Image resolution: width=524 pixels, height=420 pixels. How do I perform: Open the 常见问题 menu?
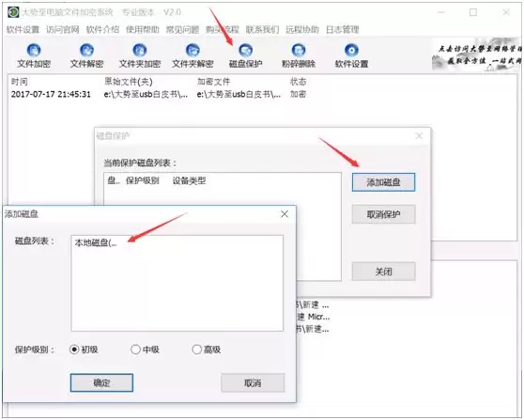182,30
